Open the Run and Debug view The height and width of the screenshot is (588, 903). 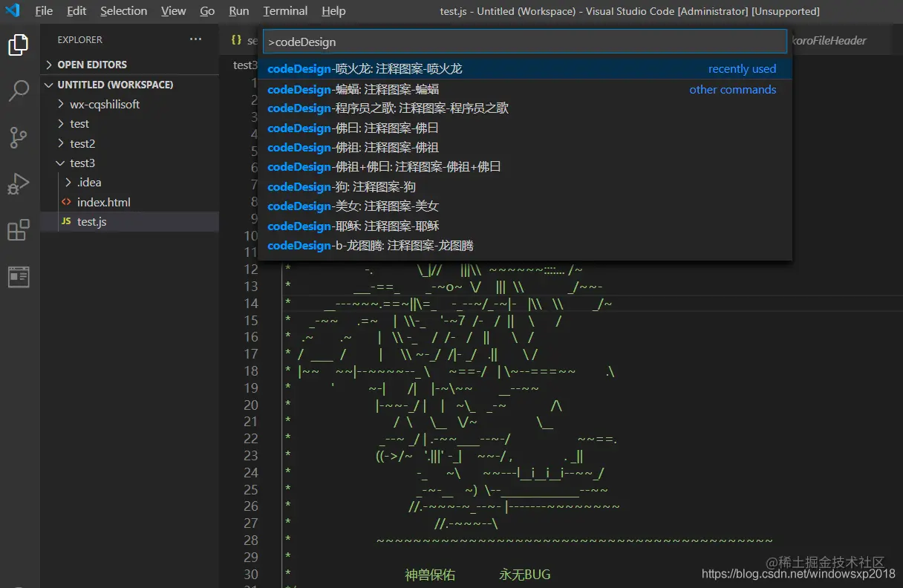(x=19, y=183)
